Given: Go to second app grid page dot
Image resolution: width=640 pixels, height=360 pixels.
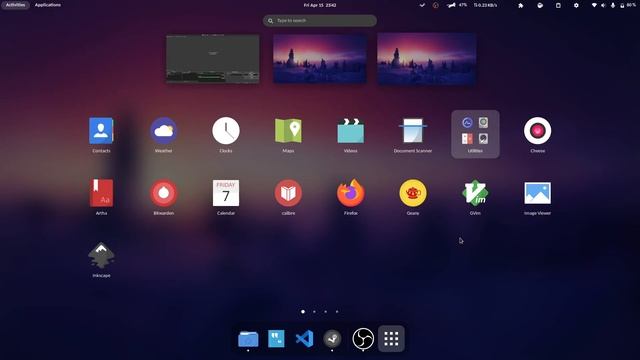Looking at the screenshot, I should [x=314, y=311].
